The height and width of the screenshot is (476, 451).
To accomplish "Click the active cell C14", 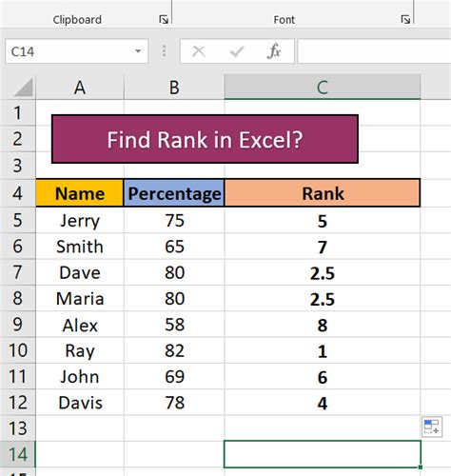I will pos(323,454).
